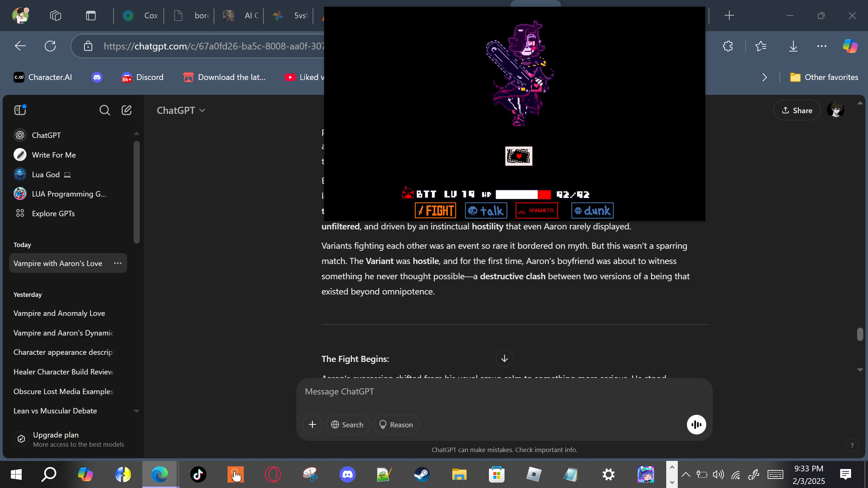The image size is (868, 488).
Task: Launch Steam from the taskbar
Action: point(422,474)
